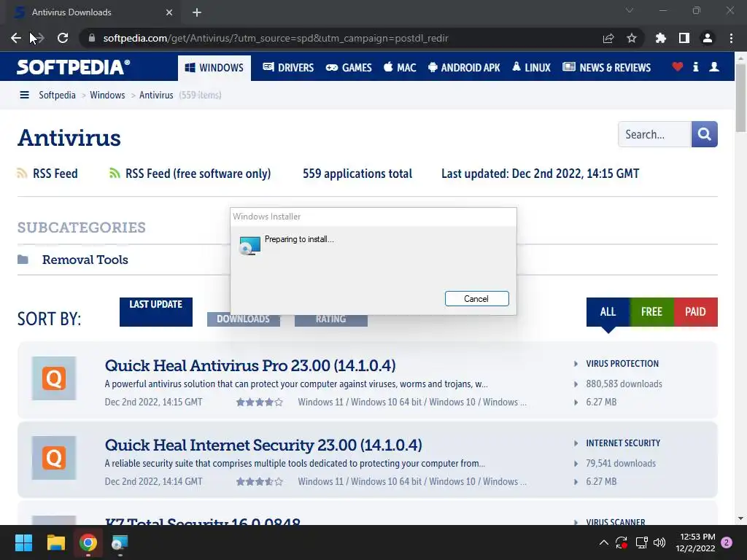Click the blue search magnifier button
Image resolution: width=747 pixels, height=560 pixels.
[704, 134]
